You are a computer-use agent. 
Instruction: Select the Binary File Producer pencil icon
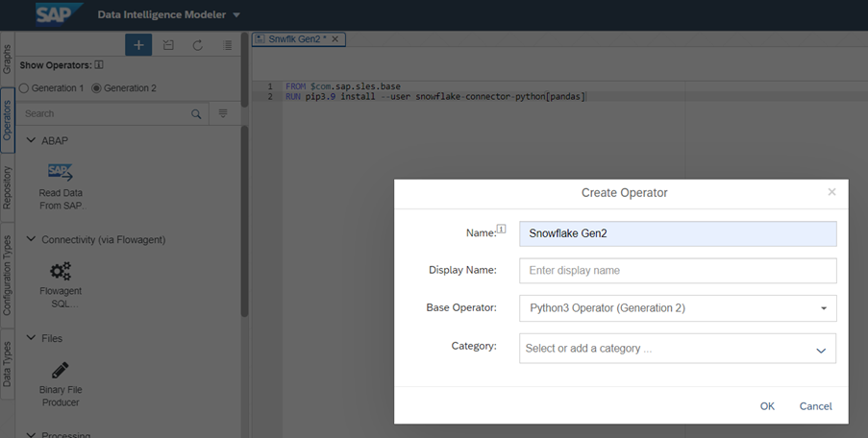pyautogui.click(x=60, y=371)
